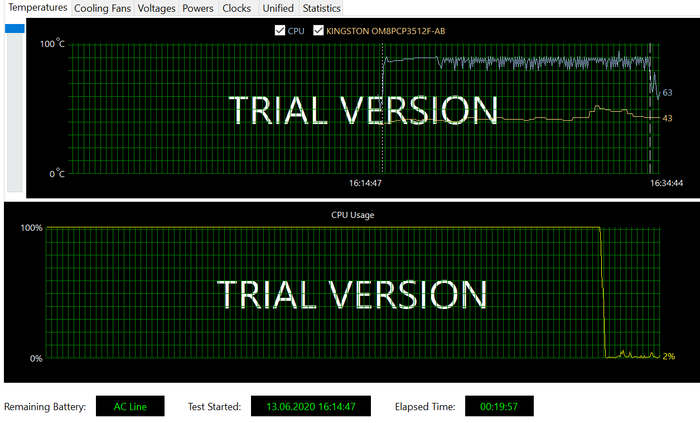The width and height of the screenshot is (700, 423).
Task: Open the Powers tab
Action: 198,8
